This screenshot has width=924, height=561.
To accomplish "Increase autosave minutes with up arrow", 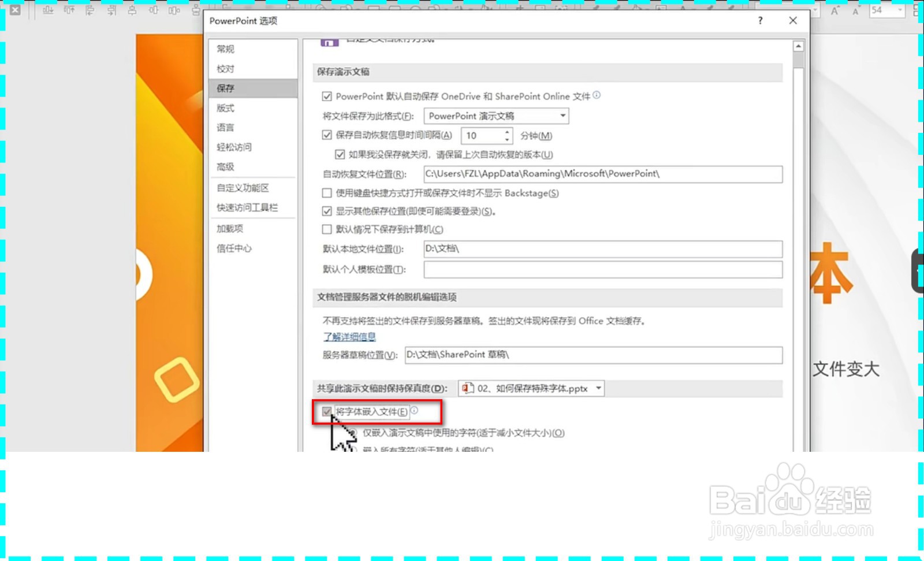I will click(x=507, y=132).
